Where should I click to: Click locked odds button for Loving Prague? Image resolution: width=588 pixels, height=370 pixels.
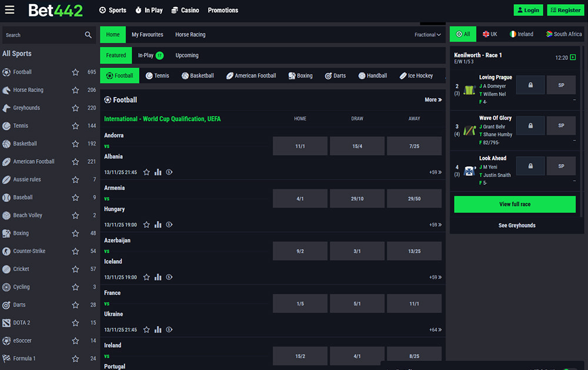[530, 85]
